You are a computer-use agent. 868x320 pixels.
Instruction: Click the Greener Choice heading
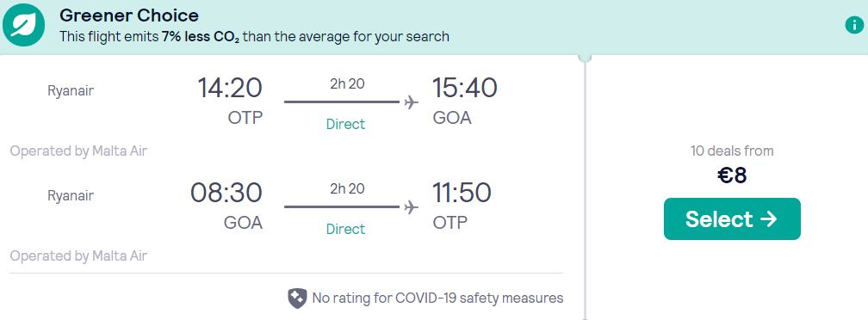click(x=129, y=15)
